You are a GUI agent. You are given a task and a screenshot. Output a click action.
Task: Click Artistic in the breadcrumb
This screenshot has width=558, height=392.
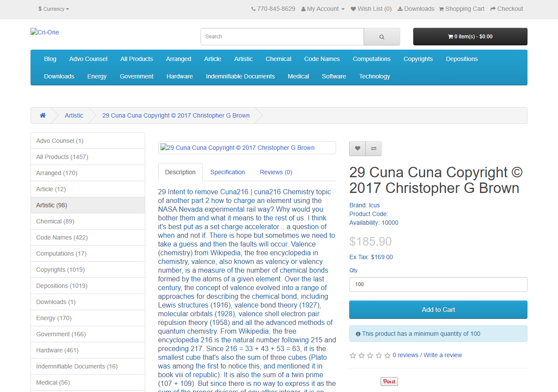74,115
